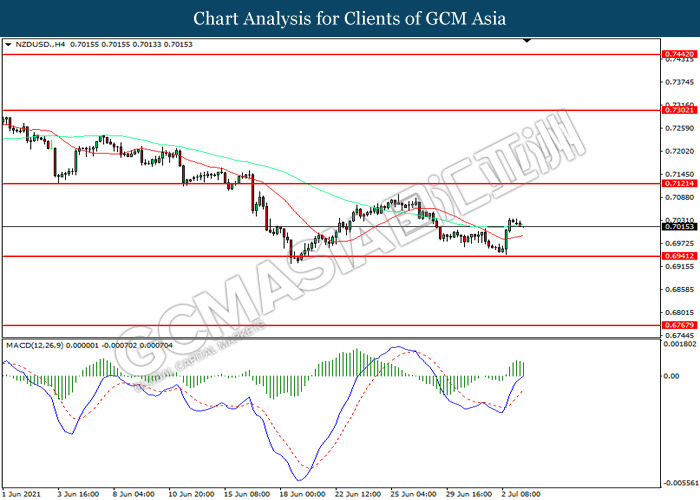700x500 pixels.
Task: Click the 3 Jun 16:00 time label
Action: click(78, 494)
